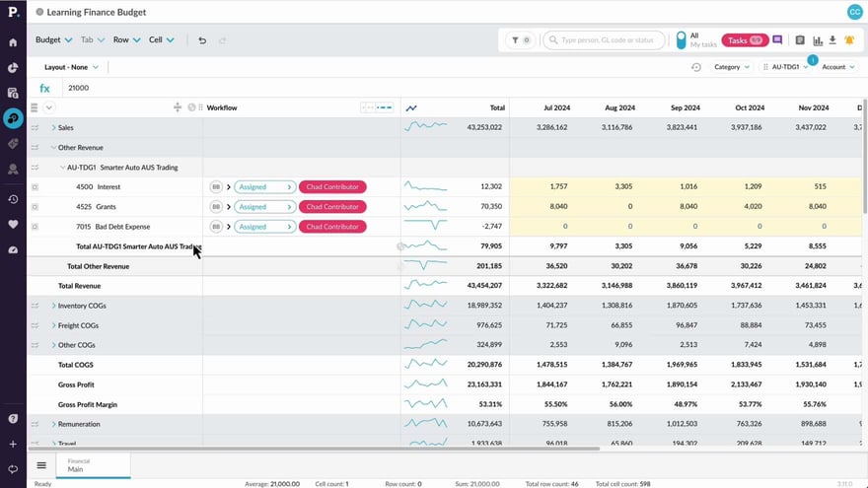Go to Home in the sidebar

pos(13,42)
